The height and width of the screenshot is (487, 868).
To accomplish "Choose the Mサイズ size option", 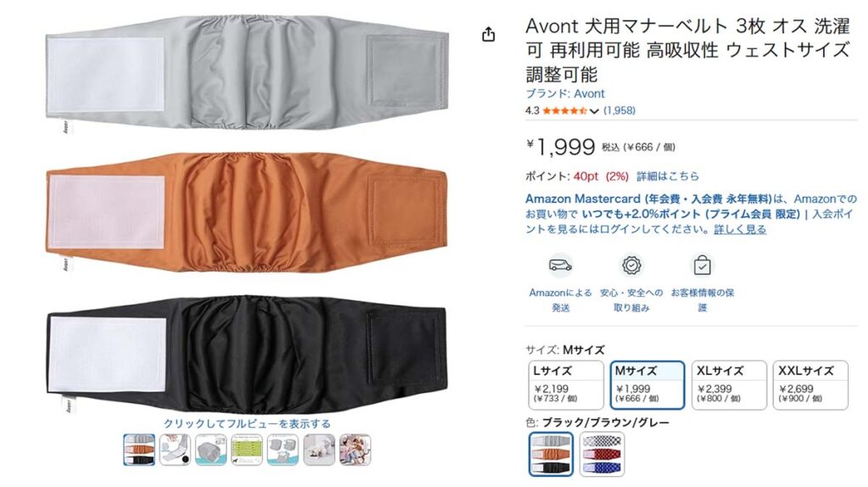I will tap(647, 385).
